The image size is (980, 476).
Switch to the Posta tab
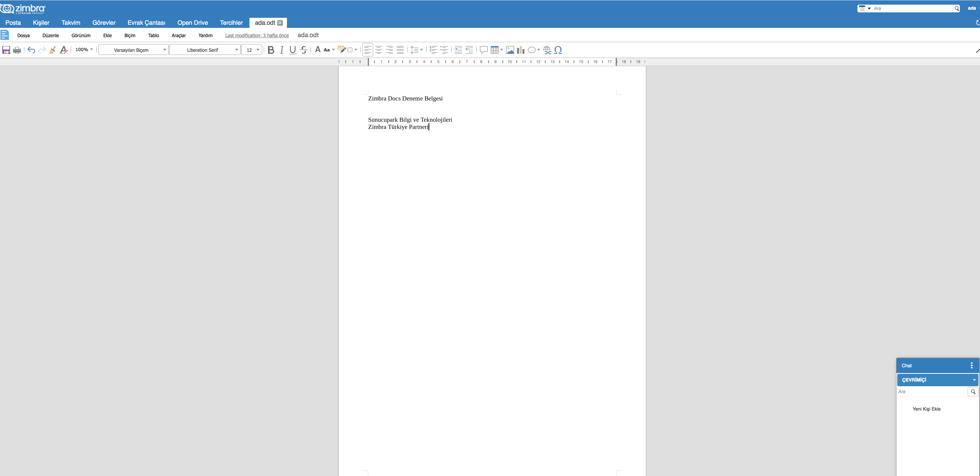point(13,23)
